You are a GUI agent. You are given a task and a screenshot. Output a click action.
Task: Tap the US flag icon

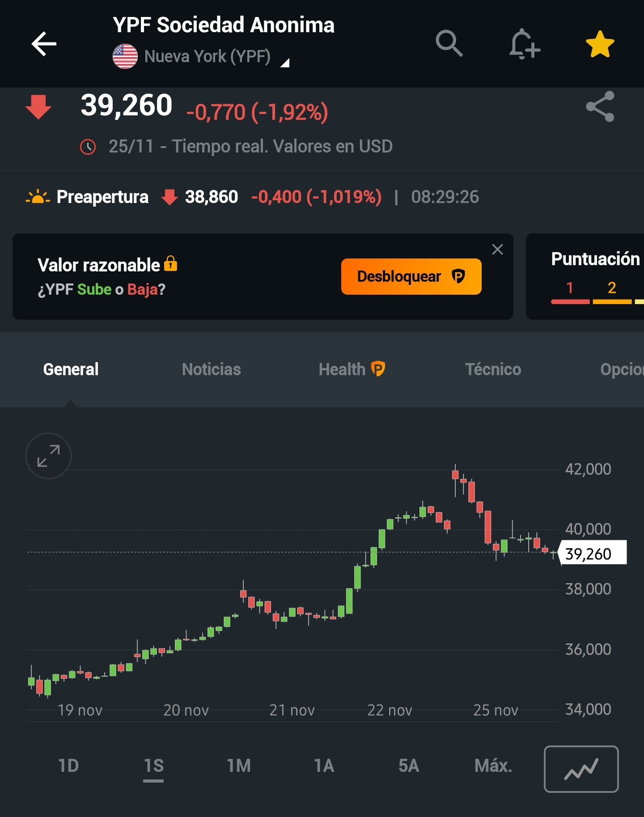click(125, 56)
